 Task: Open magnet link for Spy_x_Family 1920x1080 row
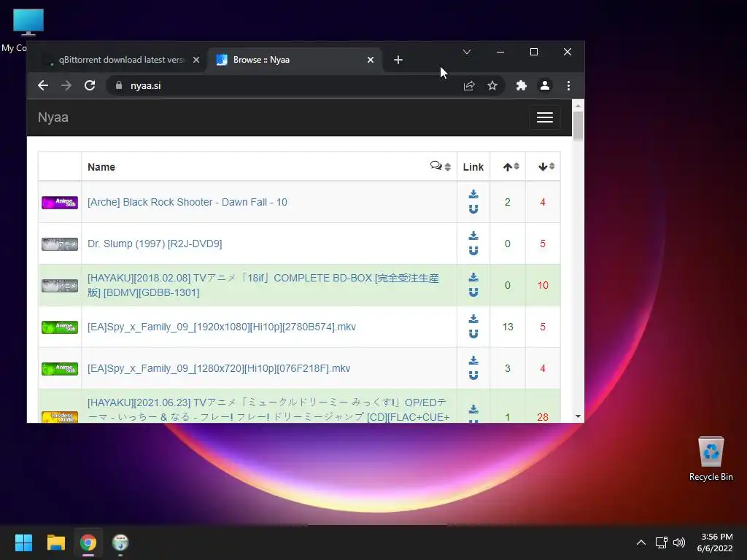tap(473, 334)
